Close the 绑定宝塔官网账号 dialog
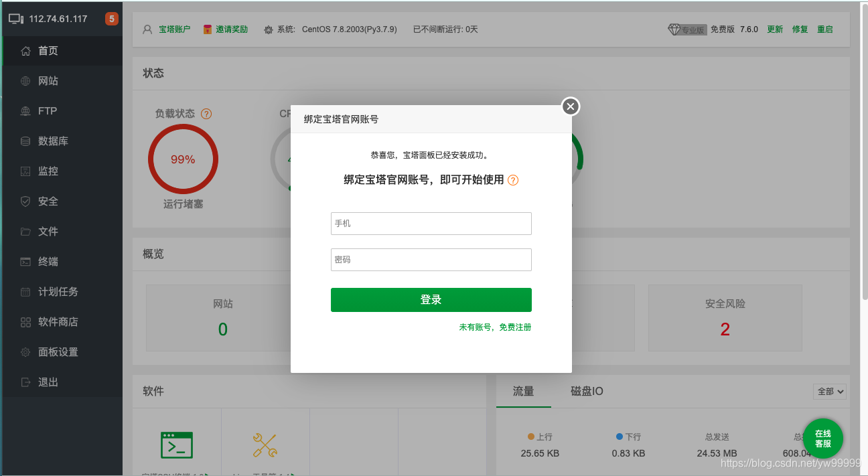This screenshot has height=476, width=868. [x=570, y=106]
